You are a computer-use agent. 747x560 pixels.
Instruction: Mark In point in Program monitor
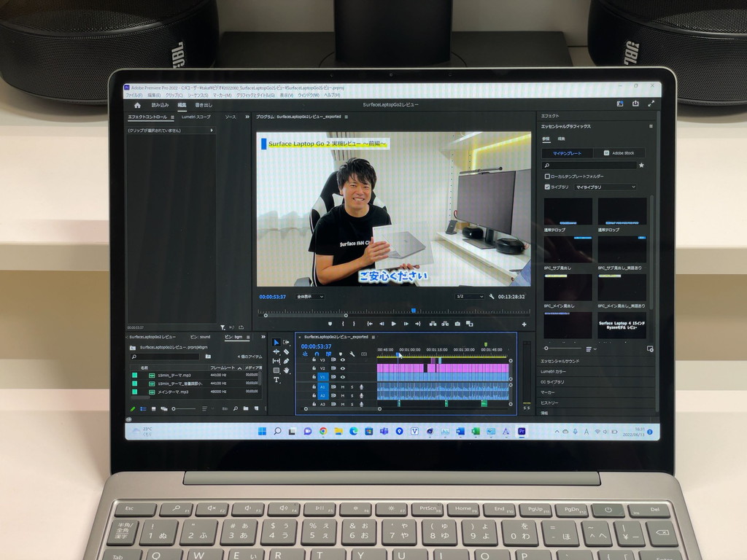(343, 324)
